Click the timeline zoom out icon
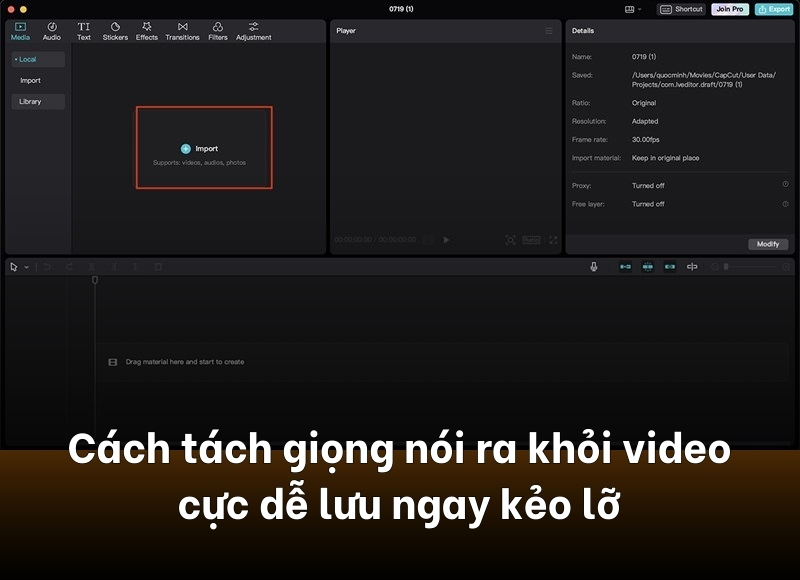Viewport: 800px width, 580px height. [714, 267]
